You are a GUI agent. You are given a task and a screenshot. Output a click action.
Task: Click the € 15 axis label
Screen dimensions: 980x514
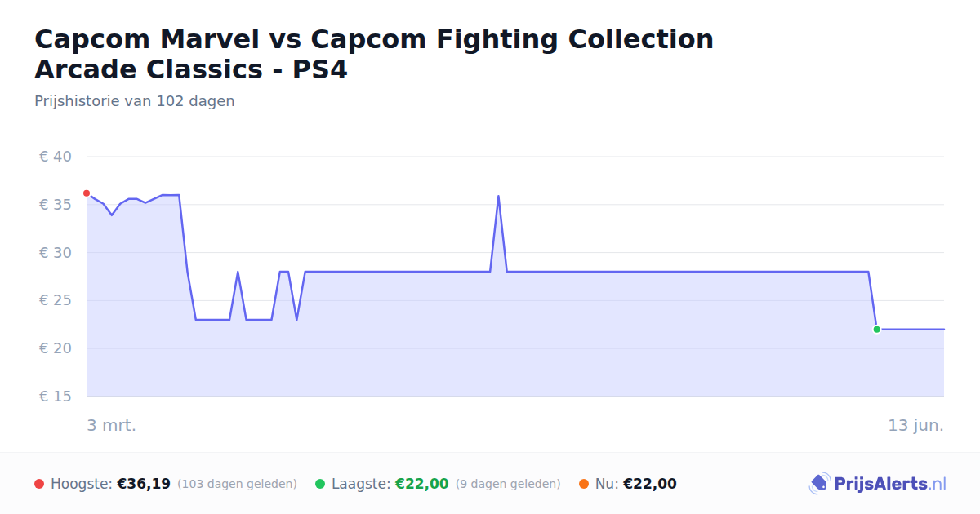click(x=56, y=397)
